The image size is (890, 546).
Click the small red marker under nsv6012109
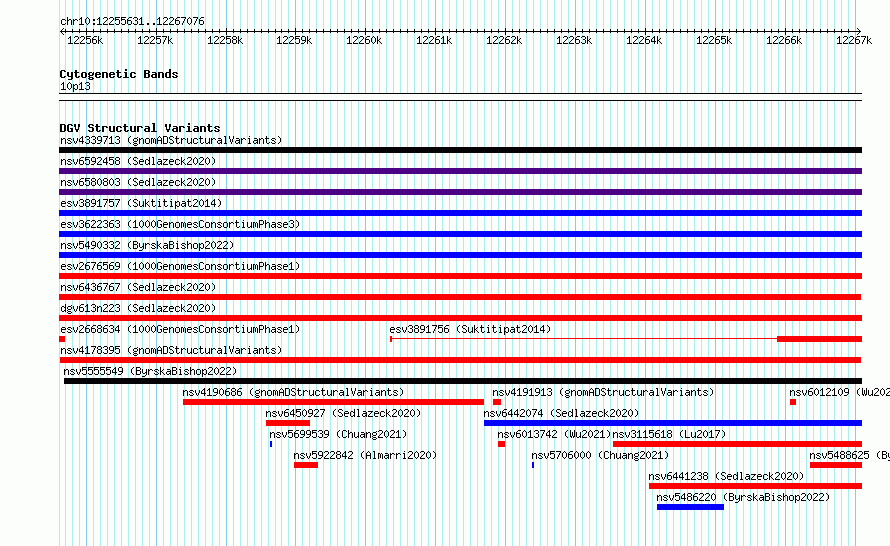point(793,402)
